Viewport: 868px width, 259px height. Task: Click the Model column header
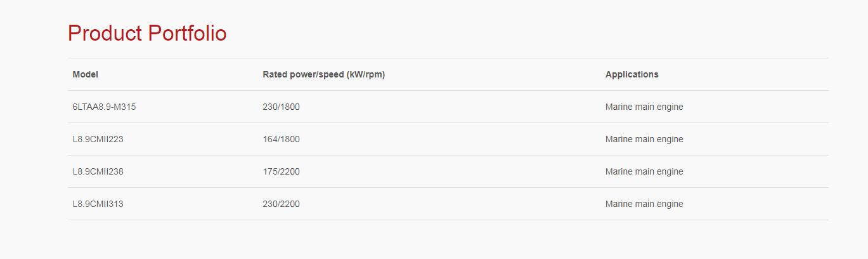click(x=86, y=74)
